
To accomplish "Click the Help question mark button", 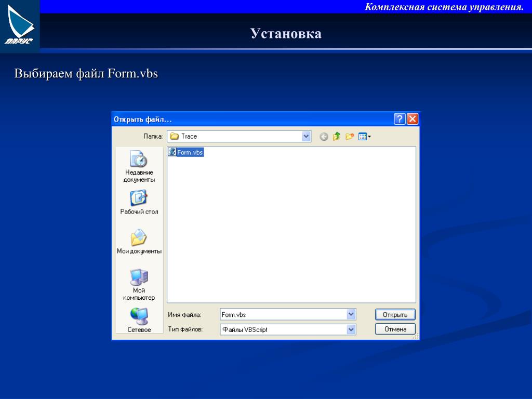I will click(x=400, y=119).
